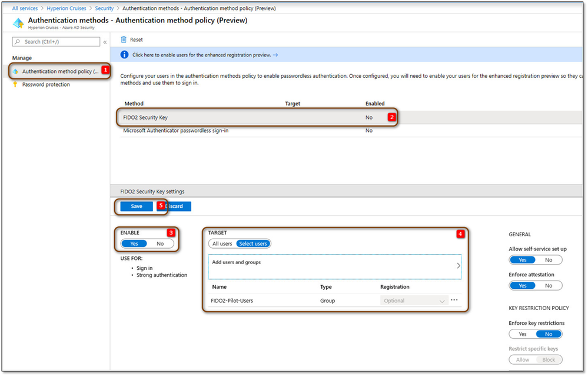
Task: Collapse the left menu with double chevron
Action: (x=105, y=42)
